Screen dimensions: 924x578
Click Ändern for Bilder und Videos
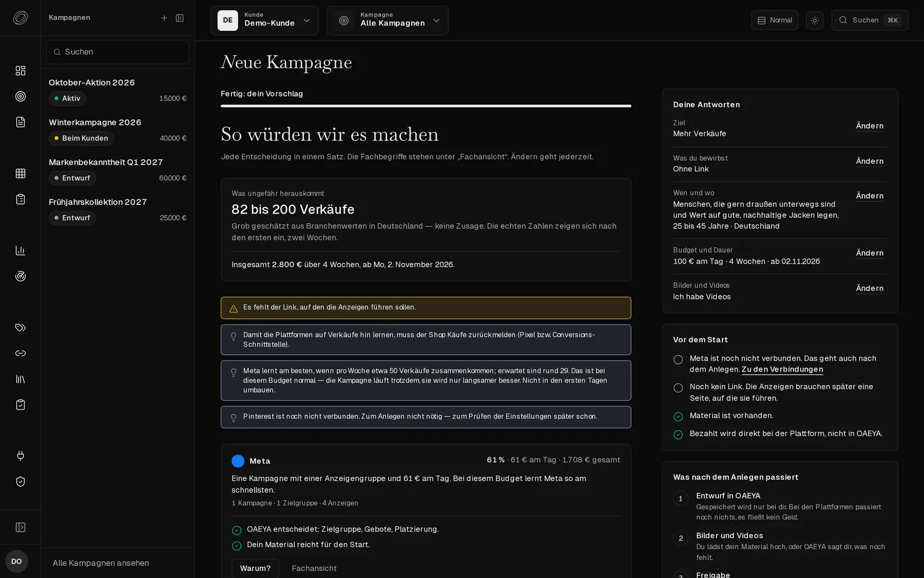870,288
